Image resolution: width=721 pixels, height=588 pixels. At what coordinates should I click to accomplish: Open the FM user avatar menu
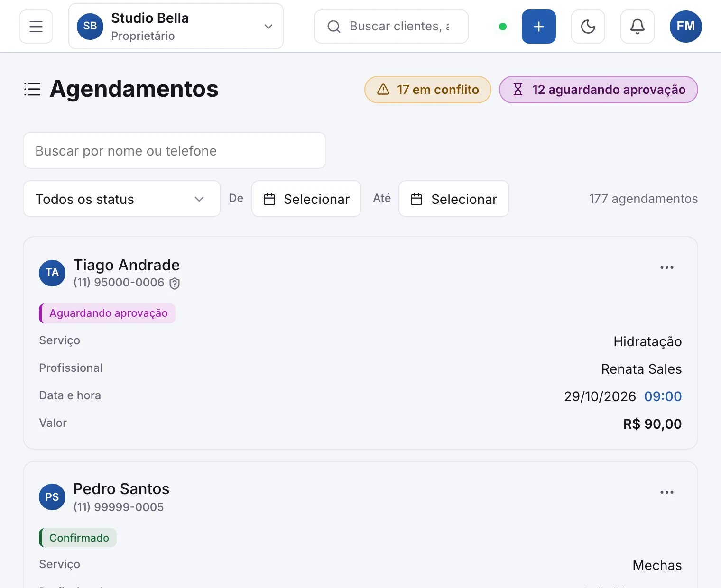tap(686, 27)
